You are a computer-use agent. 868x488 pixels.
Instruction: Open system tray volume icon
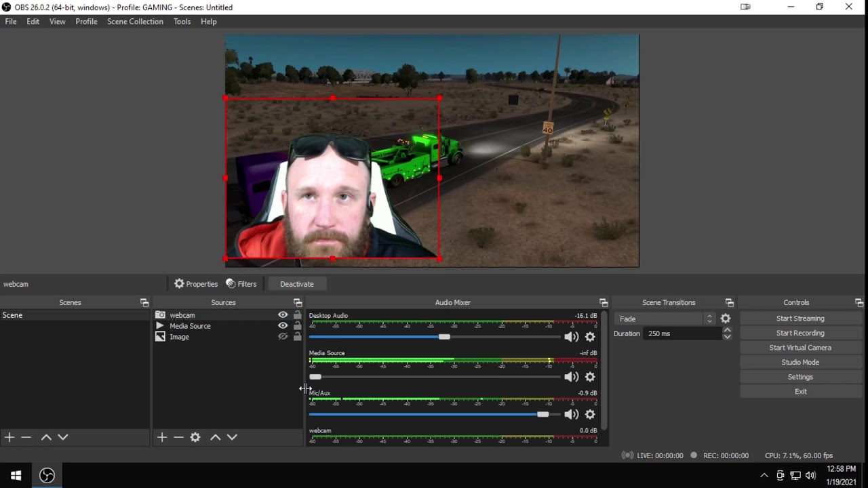click(810, 475)
